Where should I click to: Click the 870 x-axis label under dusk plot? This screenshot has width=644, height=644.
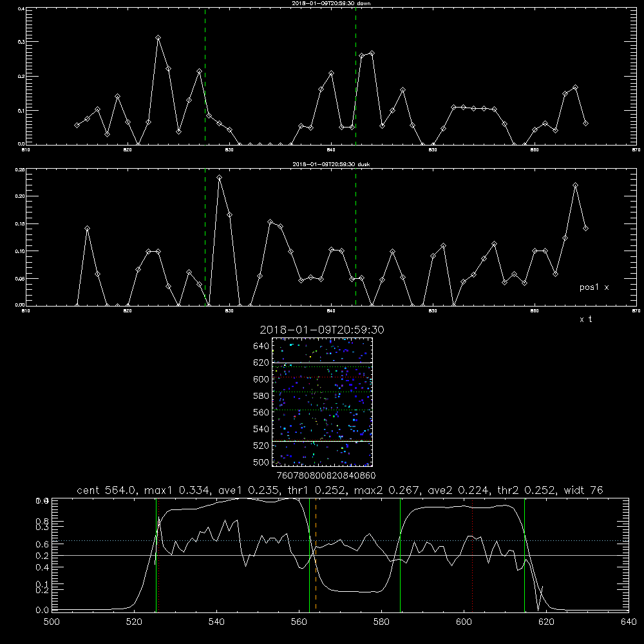coord(636,311)
